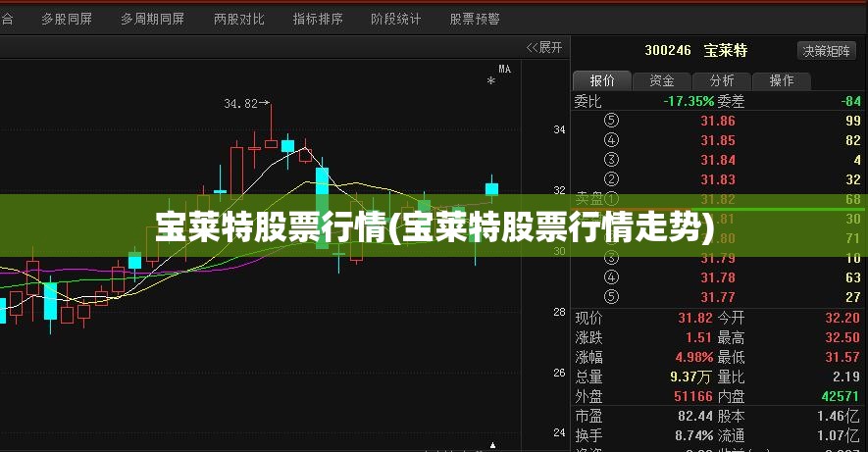The width and height of the screenshot is (868, 452).
Task: Select buy level 4 price 31.78
Action: point(718,277)
